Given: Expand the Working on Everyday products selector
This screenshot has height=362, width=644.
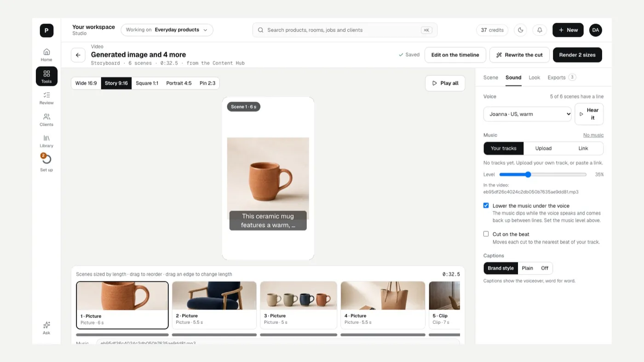Looking at the screenshot, I should click(167, 30).
